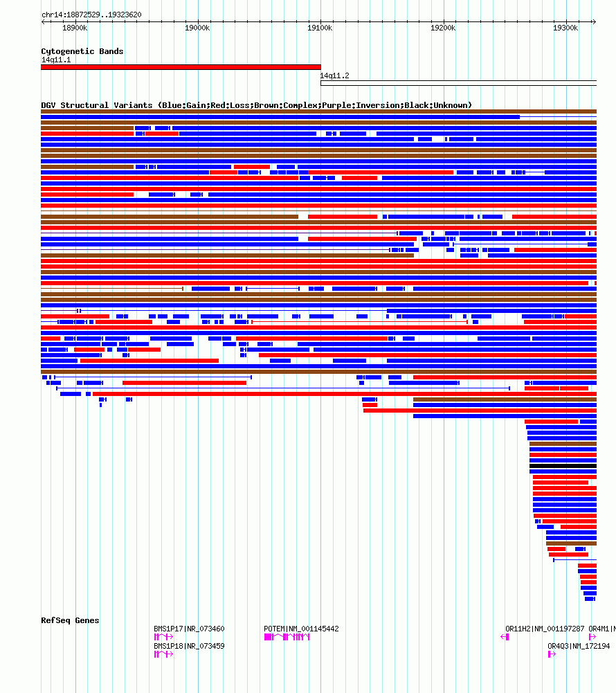This screenshot has width=616, height=693.
Task: Click the Cytogenetic Bands track title
Action: (x=82, y=51)
